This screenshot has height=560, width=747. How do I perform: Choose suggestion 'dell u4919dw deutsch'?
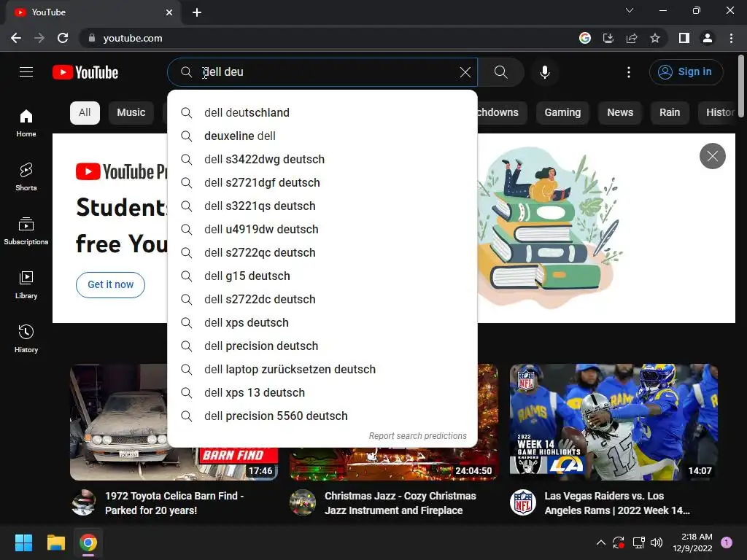(x=322, y=230)
